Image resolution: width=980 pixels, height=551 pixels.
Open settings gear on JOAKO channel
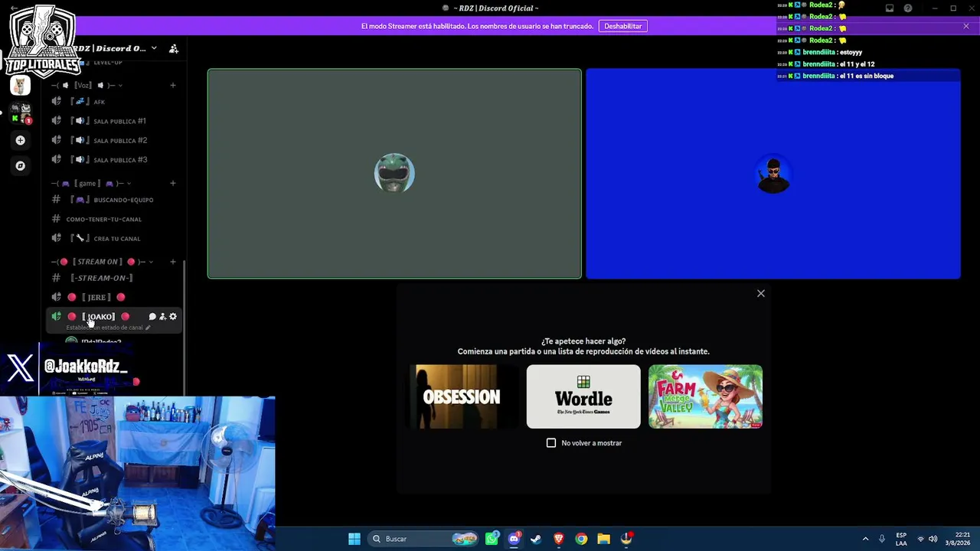pyautogui.click(x=173, y=316)
